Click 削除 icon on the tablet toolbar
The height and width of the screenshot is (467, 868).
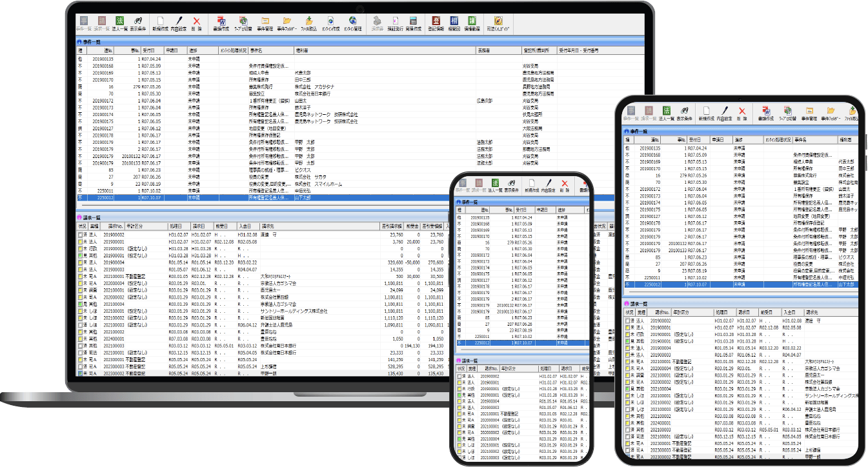tap(742, 114)
